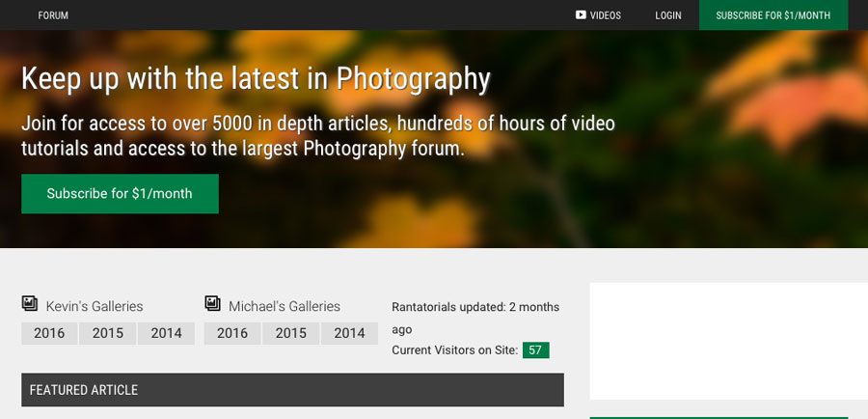Screen dimensions: 868x419
Task: Open Kevin's 2016 gallery
Action: [x=49, y=333]
